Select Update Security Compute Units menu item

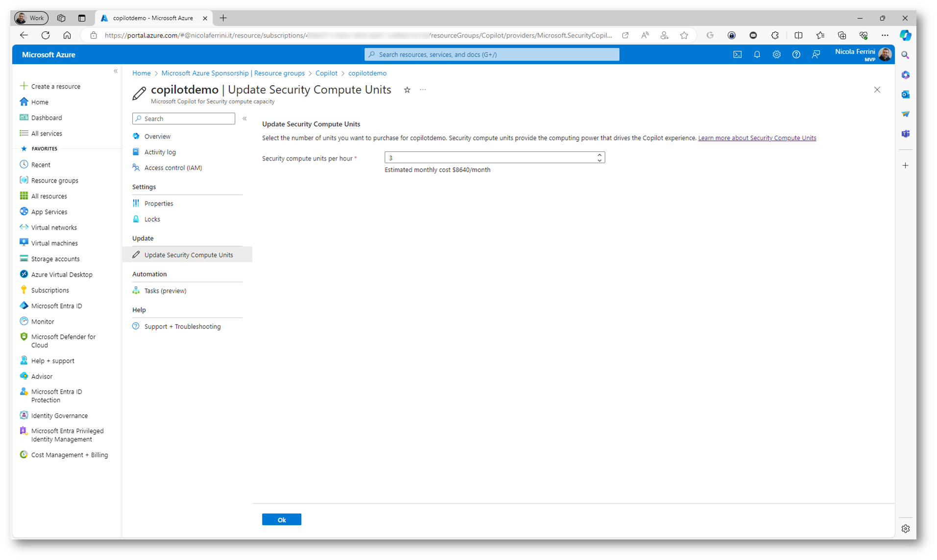[x=187, y=255]
